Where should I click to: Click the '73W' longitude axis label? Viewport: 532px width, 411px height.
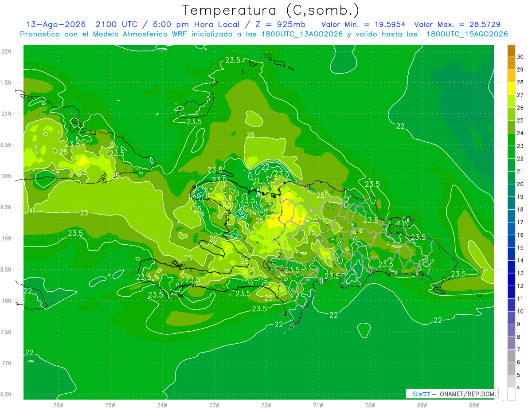coord(214,405)
